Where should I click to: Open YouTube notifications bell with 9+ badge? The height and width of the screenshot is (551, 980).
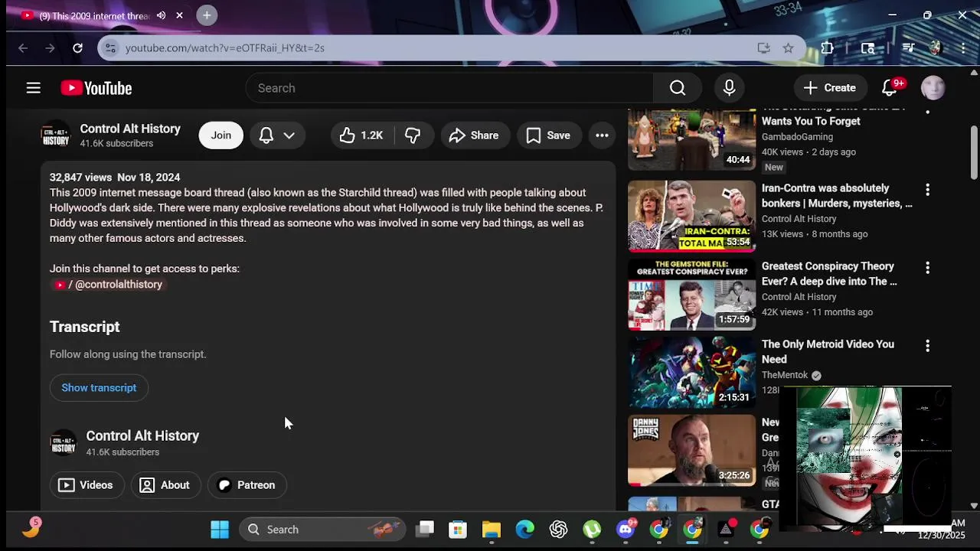tap(890, 88)
